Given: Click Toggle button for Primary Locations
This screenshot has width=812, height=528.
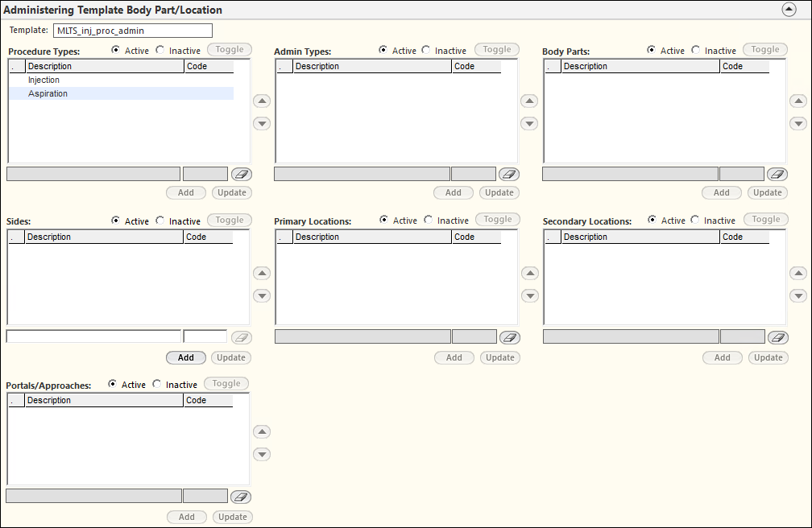Looking at the screenshot, I should click(x=498, y=220).
